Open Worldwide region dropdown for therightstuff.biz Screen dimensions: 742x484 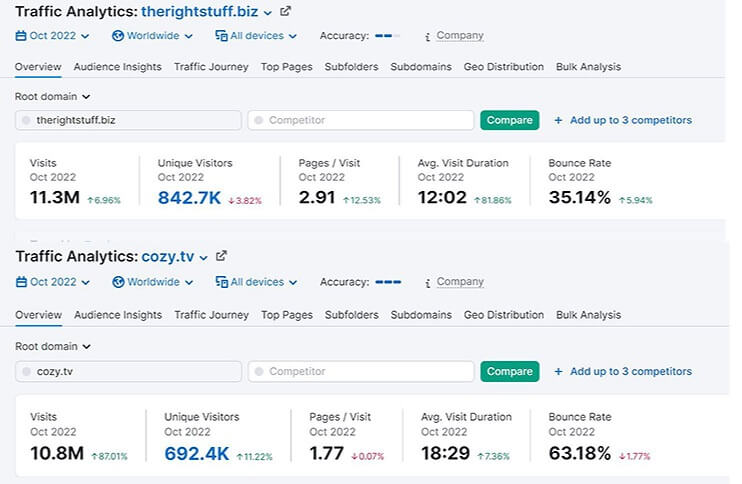(x=152, y=35)
